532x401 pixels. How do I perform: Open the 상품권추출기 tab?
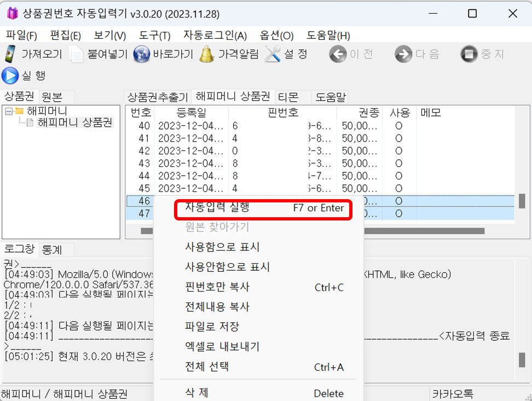tap(158, 97)
